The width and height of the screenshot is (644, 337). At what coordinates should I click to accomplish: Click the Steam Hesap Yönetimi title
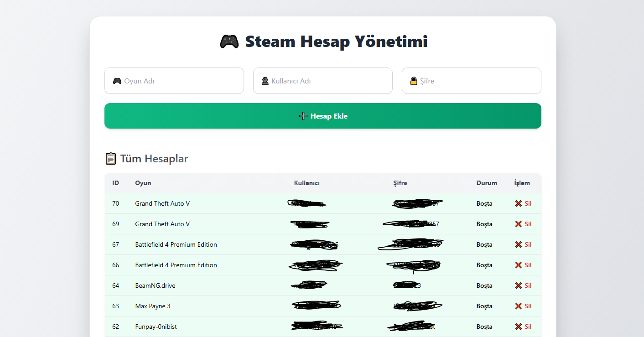pyautogui.click(x=336, y=41)
